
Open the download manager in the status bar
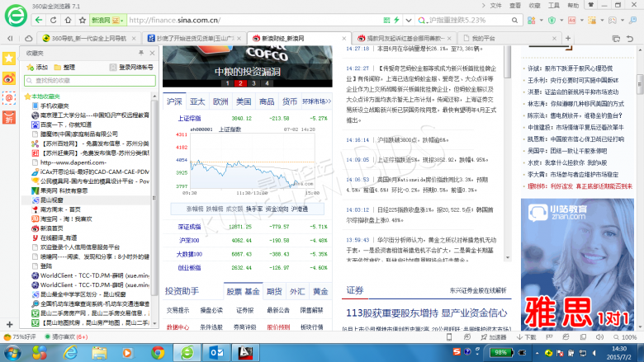pyautogui.click(x=526, y=337)
